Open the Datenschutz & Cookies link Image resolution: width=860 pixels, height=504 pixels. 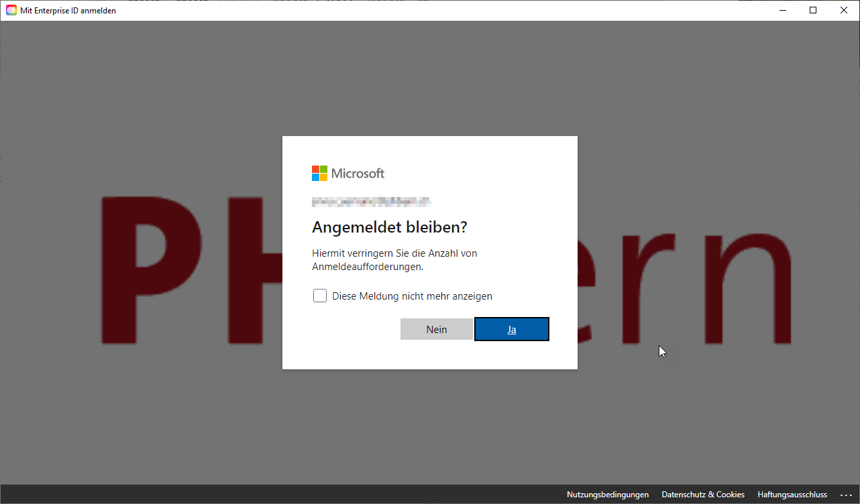[702, 495]
